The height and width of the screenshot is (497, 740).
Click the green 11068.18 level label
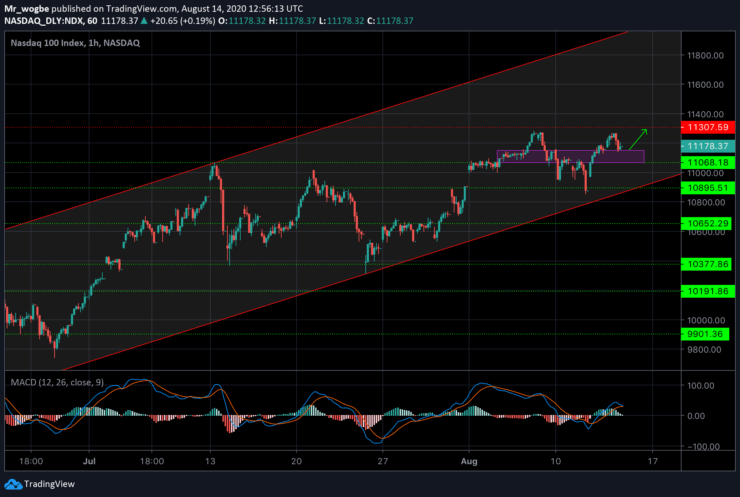[708, 162]
